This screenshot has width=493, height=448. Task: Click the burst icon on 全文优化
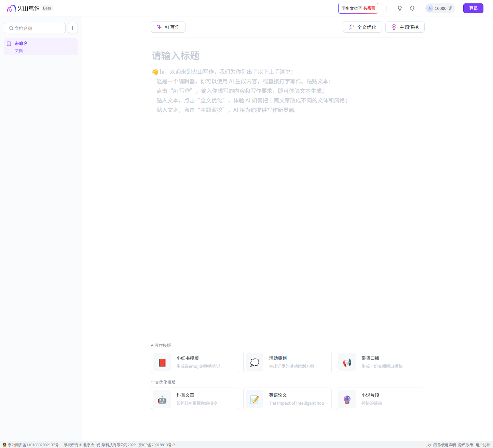pos(352,27)
